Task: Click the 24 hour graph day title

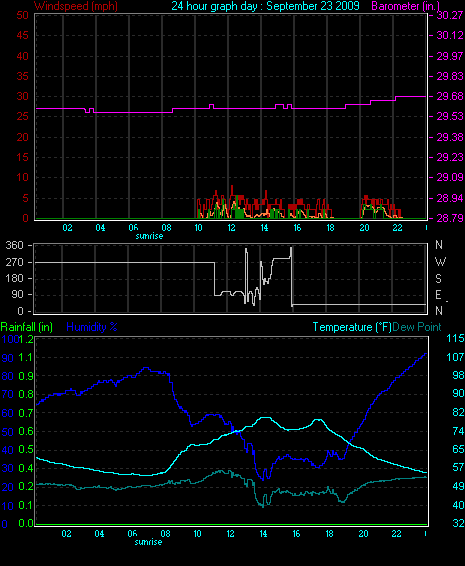Action: (x=265, y=6)
